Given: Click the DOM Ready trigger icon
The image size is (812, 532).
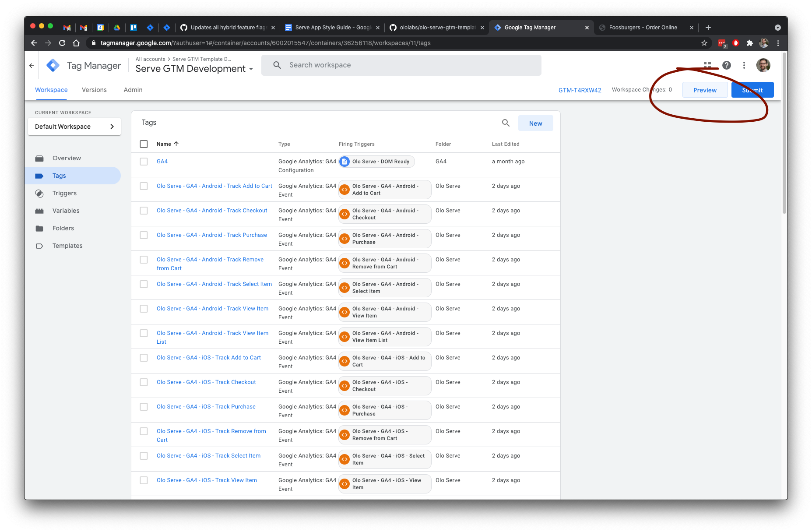Looking at the screenshot, I should [x=344, y=162].
